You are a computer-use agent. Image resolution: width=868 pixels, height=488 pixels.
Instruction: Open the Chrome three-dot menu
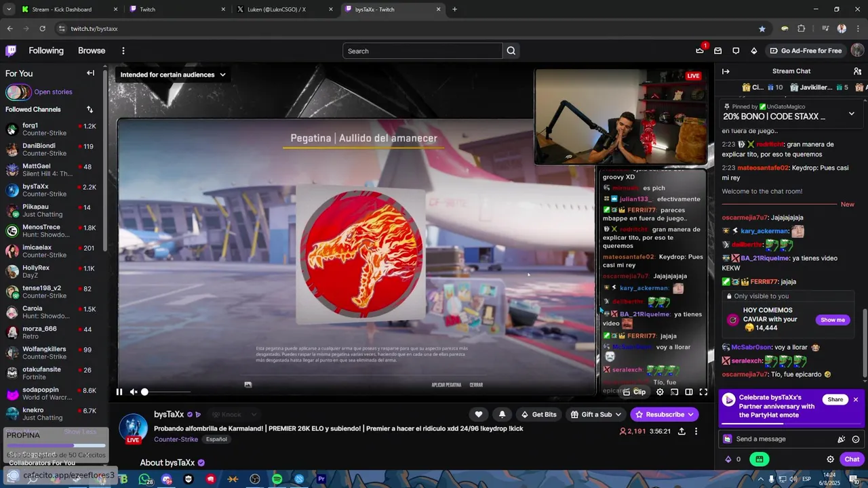(x=858, y=28)
